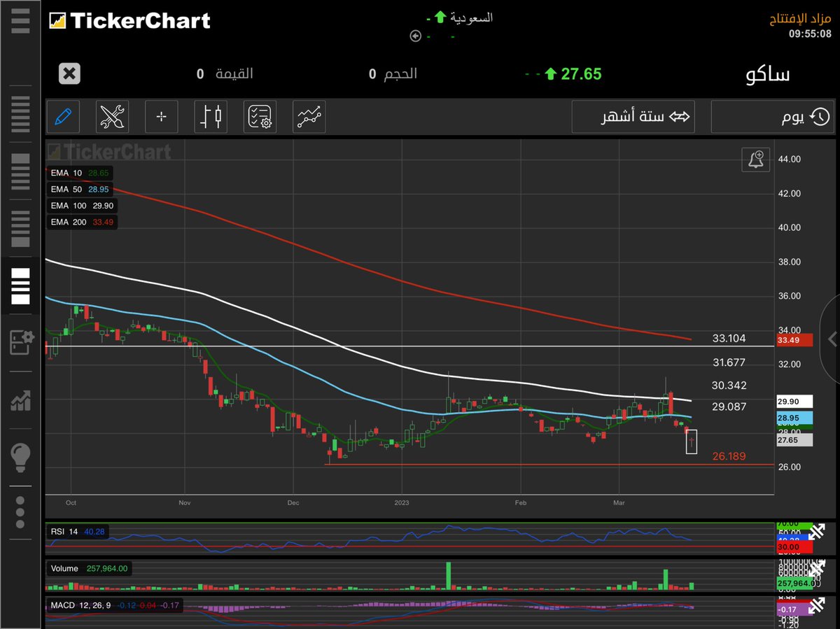Click the EMA 100 indicator label
Image resolution: width=840 pixels, height=629 pixels.
pyautogui.click(x=82, y=206)
